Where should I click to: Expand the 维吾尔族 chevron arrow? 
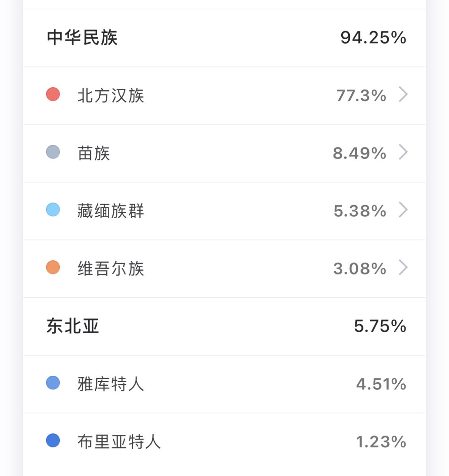point(403,268)
